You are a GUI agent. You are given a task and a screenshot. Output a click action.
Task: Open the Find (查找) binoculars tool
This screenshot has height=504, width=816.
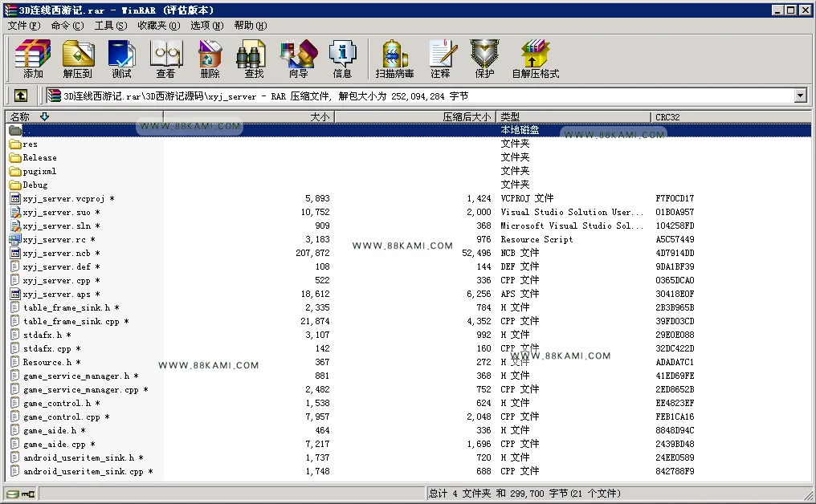254,59
